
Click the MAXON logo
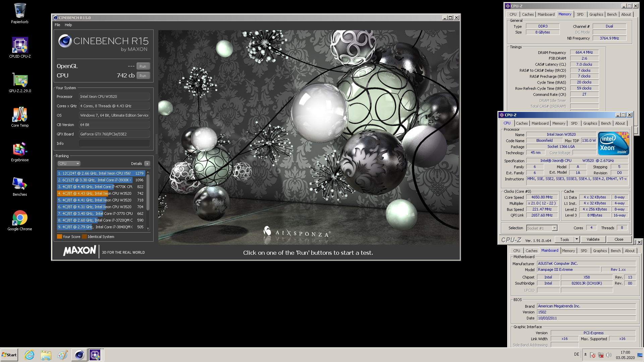click(x=80, y=250)
